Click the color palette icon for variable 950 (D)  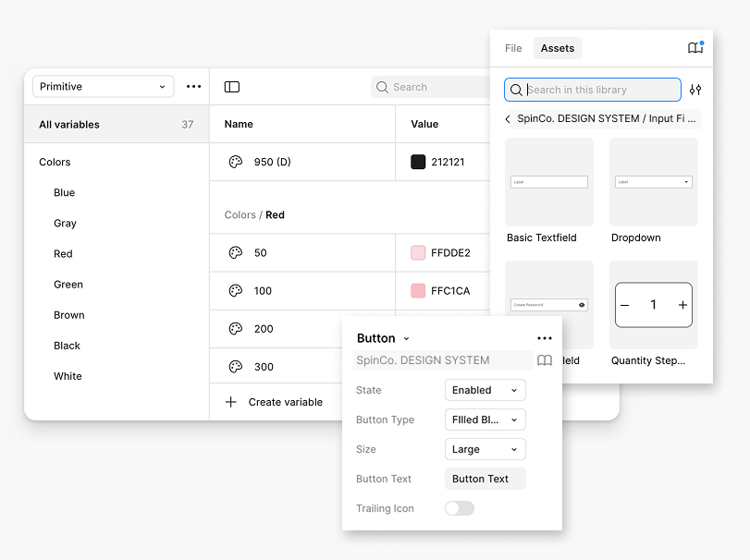pos(235,162)
